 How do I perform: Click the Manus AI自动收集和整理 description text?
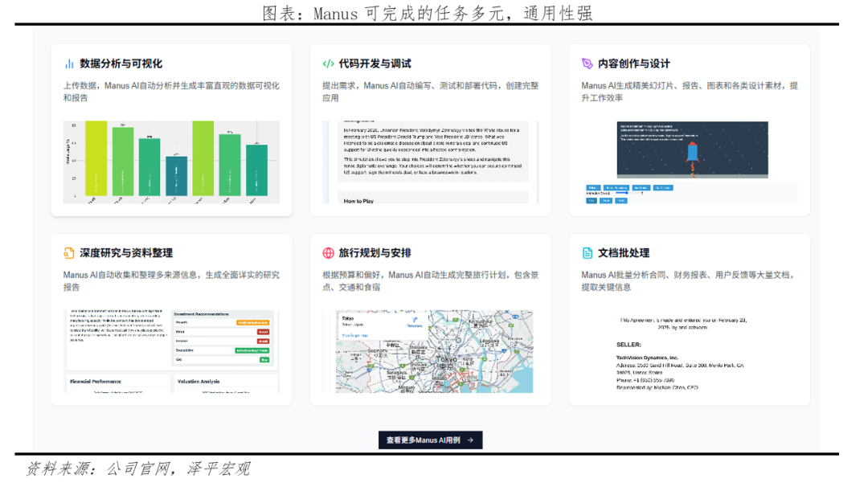171,280
